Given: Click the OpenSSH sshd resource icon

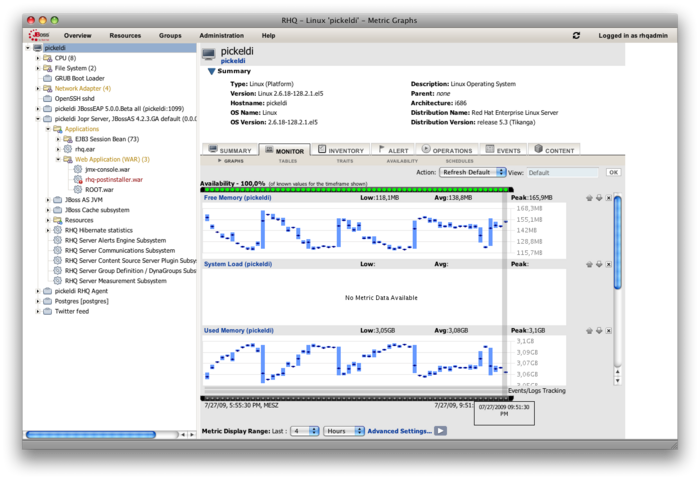Looking at the screenshot, I should (x=48, y=98).
